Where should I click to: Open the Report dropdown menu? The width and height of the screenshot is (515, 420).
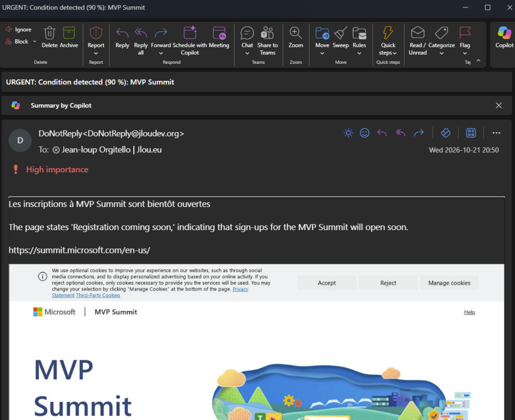coord(96,53)
